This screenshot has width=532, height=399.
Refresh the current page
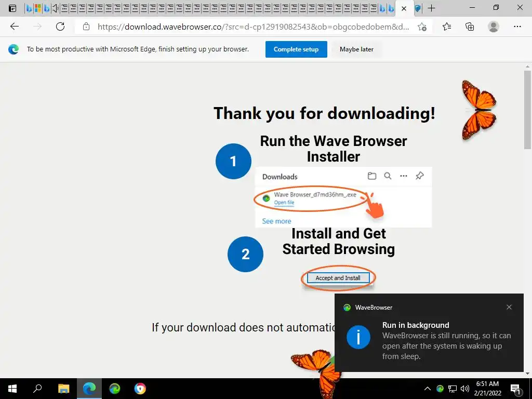(60, 26)
